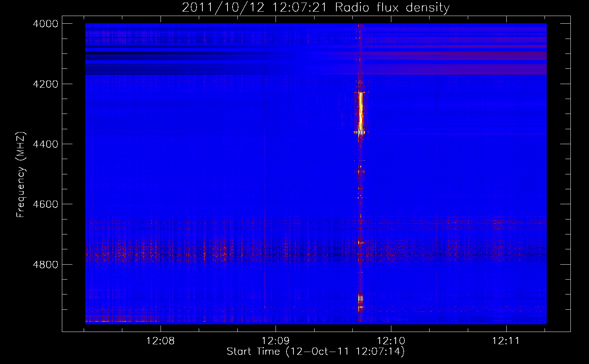Click the 4600 frequency tick label
This screenshot has height=364, width=589.
[46, 204]
